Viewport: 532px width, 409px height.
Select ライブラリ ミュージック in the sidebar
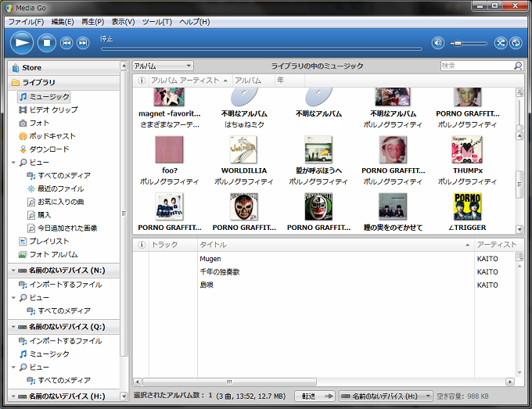point(45,97)
